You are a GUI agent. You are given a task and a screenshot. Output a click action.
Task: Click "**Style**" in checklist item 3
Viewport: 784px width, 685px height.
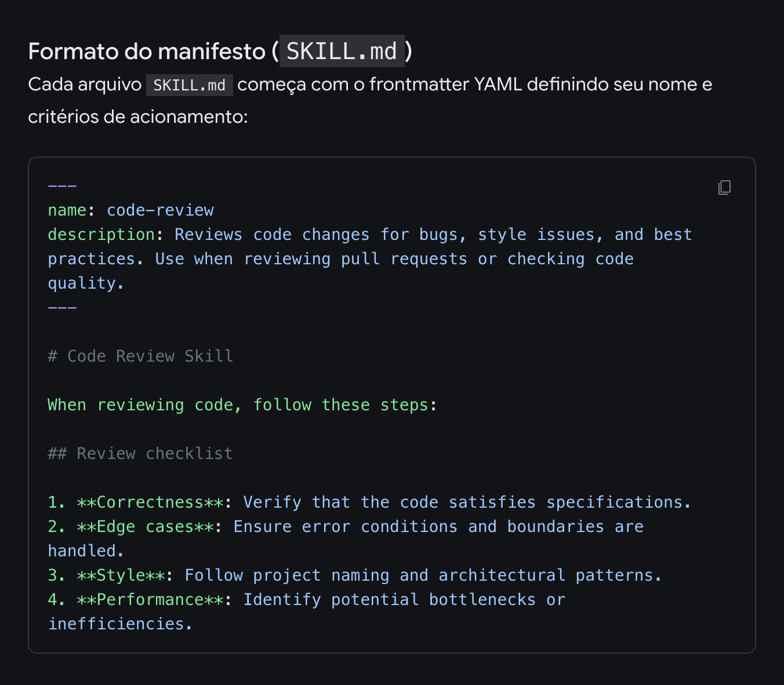click(121, 575)
